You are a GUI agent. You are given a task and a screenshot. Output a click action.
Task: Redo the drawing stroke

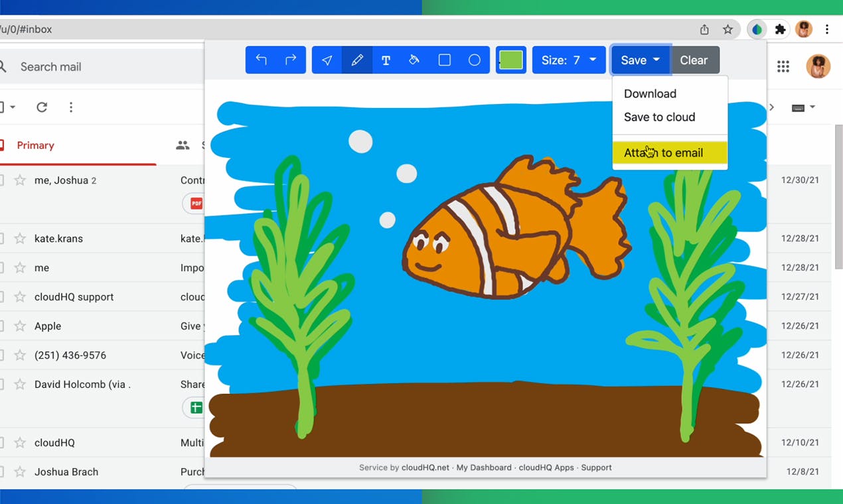(x=291, y=60)
